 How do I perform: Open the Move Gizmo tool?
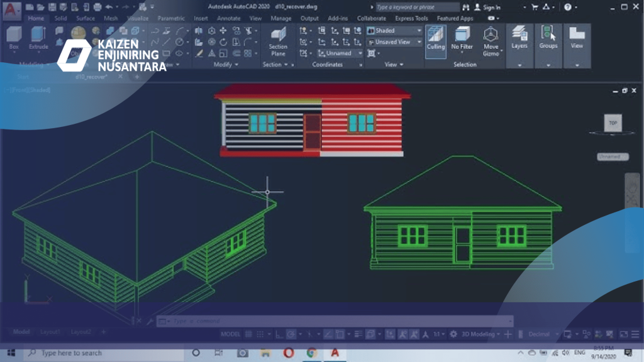(x=491, y=41)
